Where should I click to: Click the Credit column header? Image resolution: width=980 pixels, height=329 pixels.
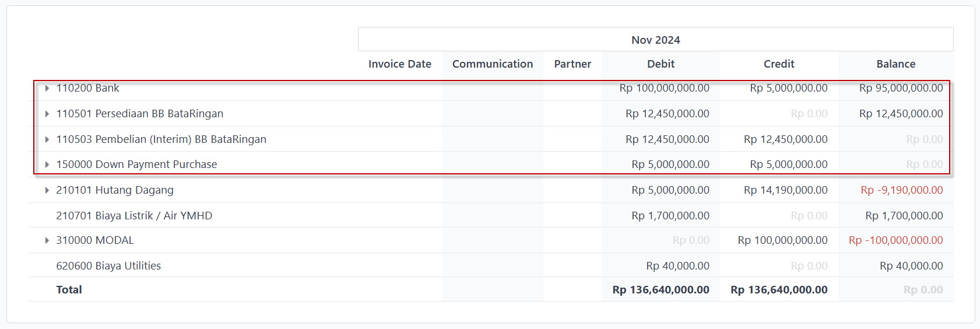(x=779, y=64)
